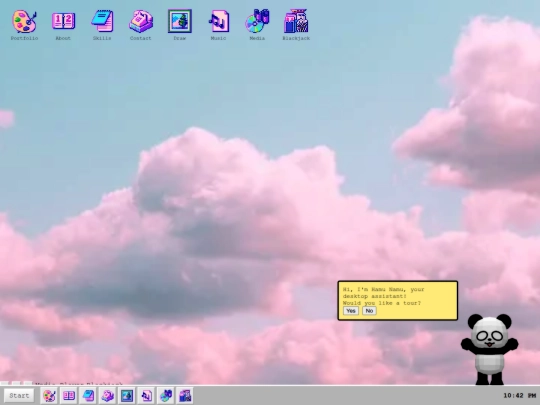Click the open book taskbar icon

point(69,396)
